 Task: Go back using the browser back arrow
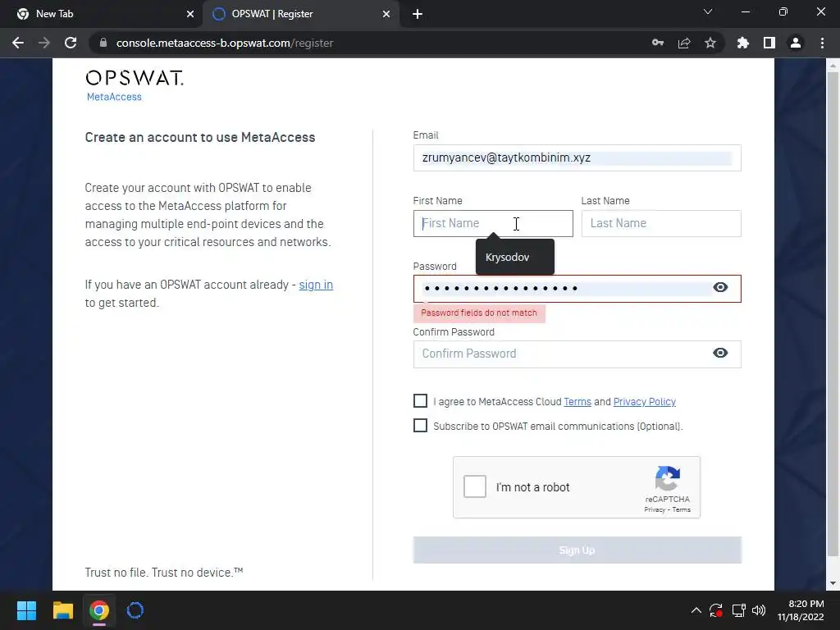click(x=18, y=43)
